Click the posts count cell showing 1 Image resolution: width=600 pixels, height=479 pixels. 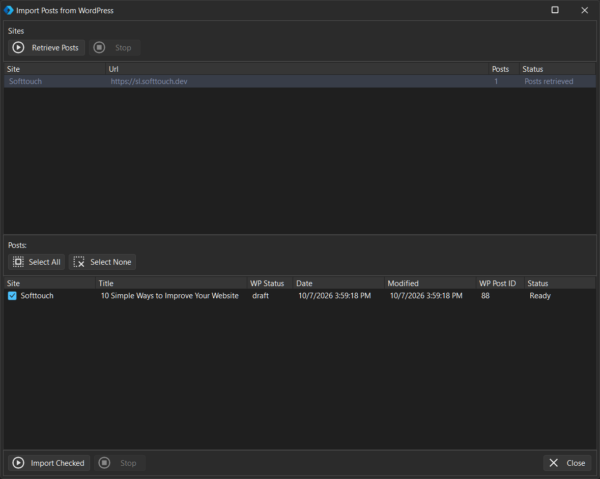click(x=496, y=81)
